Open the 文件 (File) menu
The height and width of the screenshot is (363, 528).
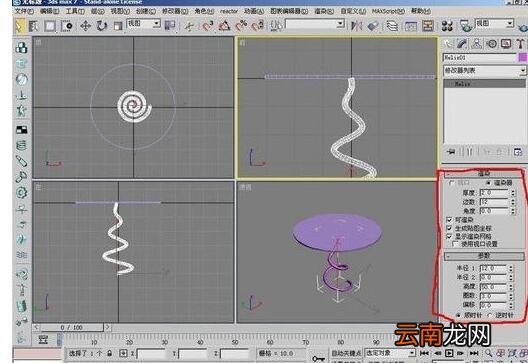coord(24,11)
